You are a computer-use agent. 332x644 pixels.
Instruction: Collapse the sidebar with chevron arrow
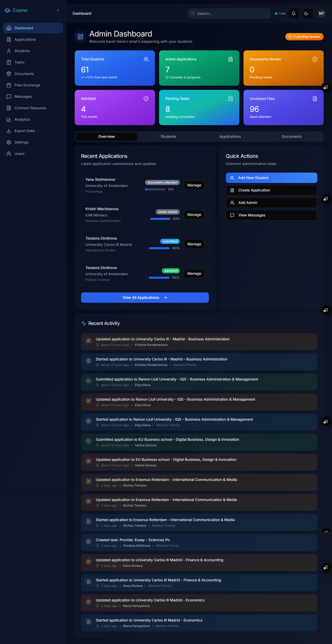58,11
